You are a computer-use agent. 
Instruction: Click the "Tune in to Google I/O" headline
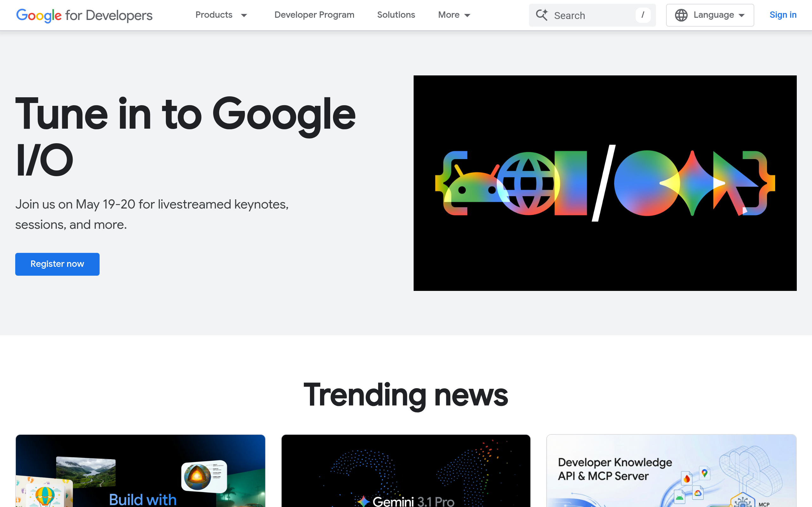coord(186,134)
